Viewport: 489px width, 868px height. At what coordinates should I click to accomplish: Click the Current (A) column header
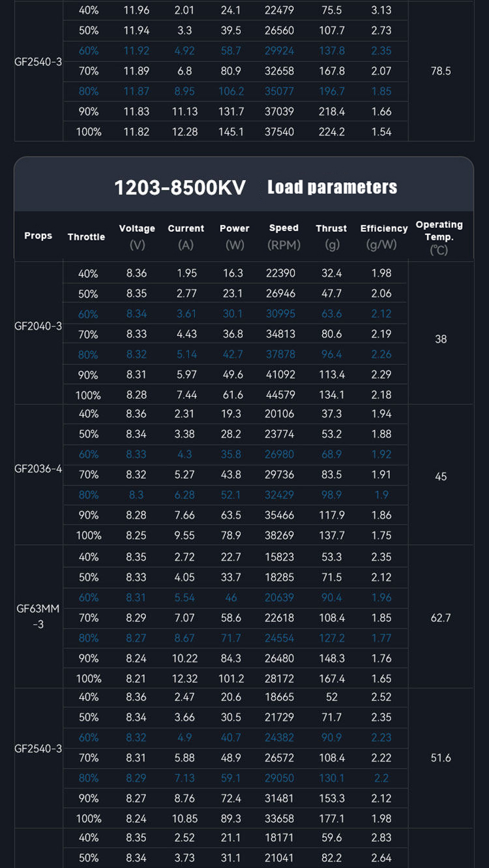tap(186, 236)
